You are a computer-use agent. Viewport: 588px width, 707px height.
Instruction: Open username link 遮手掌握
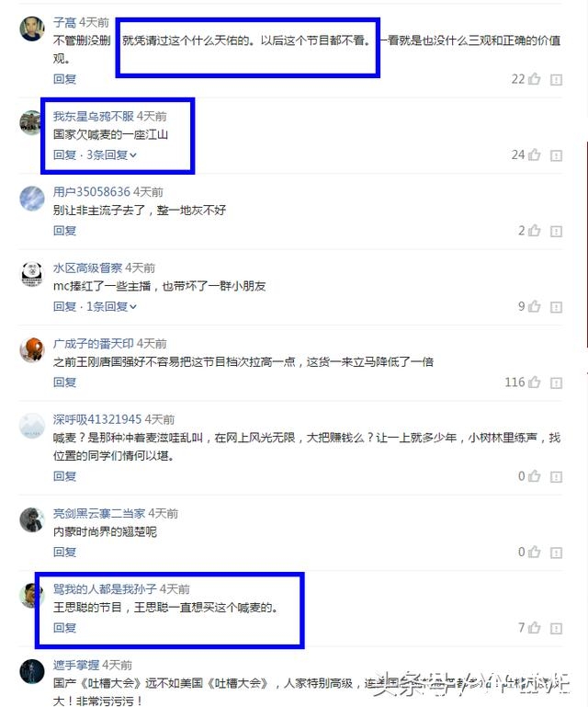[x=76, y=665]
